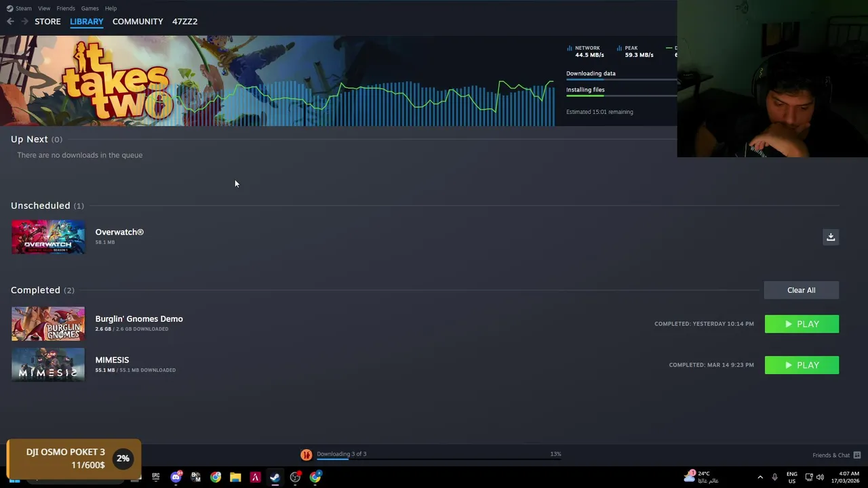Image resolution: width=868 pixels, height=488 pixels.
Task: Click the Installing files progress bar
Action: pyautogui.click(x=621, y=96)
